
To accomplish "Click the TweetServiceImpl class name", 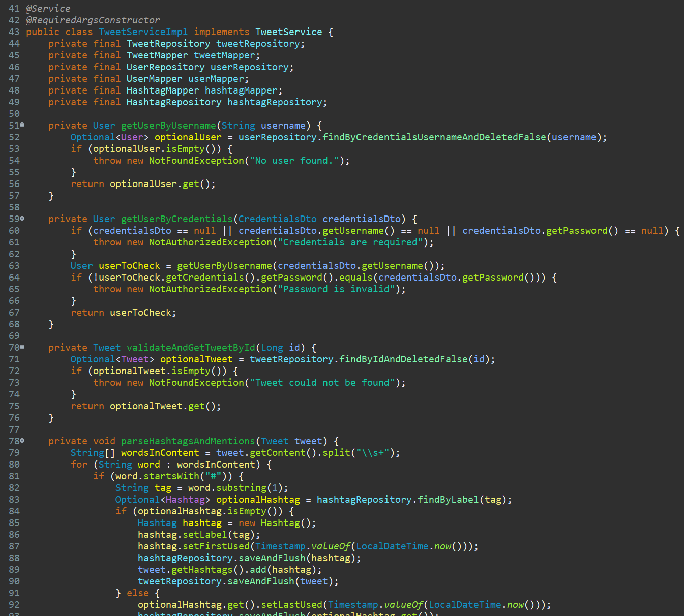I will tap(142, 32).
